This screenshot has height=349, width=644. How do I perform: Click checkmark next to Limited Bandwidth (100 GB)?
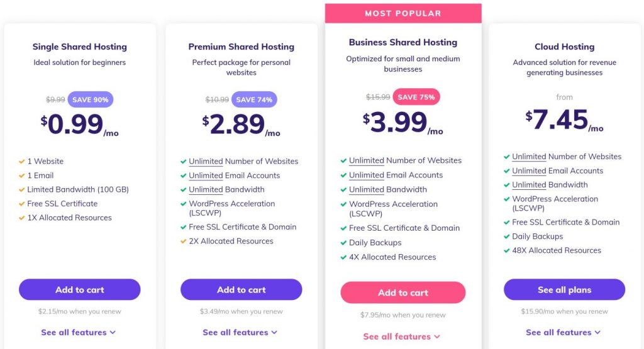(22, 190)
